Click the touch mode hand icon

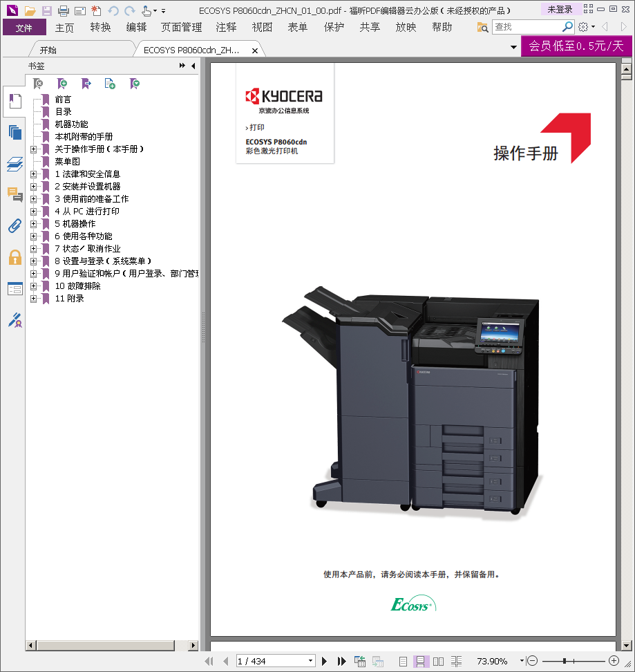[x=146, y=10]
